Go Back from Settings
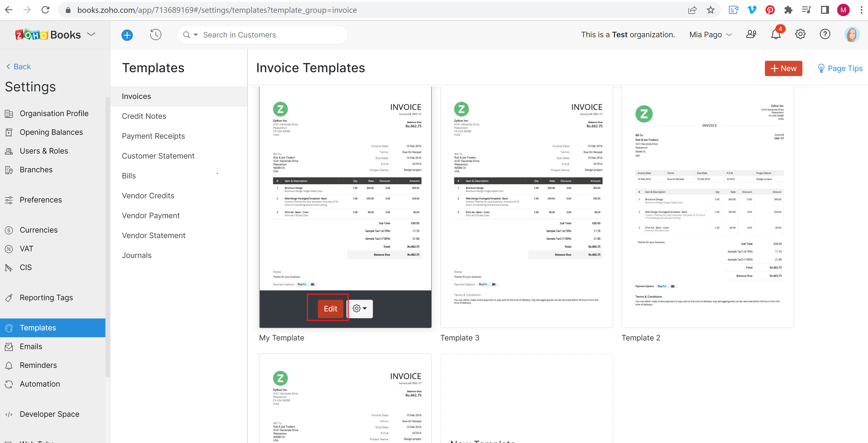This screenshot has width=868, height=443. [x=19, y=67]
